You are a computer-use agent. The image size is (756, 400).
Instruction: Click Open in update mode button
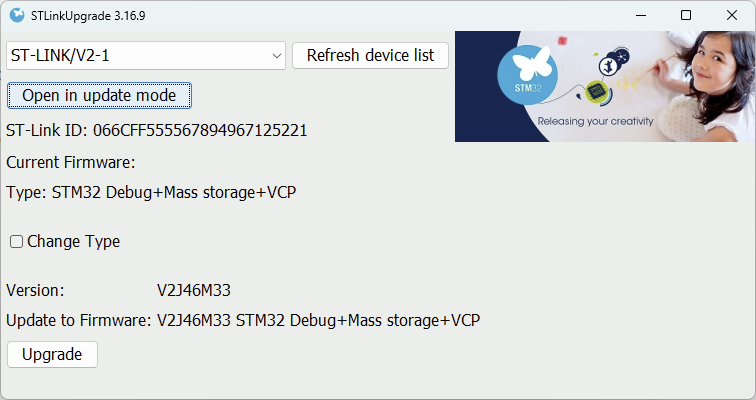(99, 96)
